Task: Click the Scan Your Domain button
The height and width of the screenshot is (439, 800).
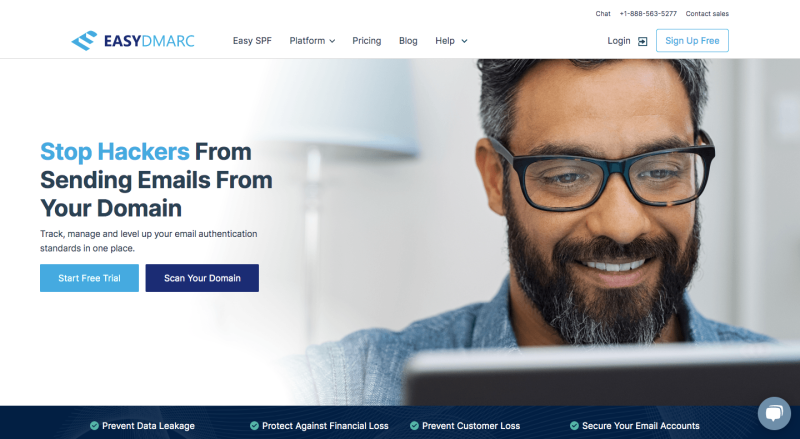Action: tap(202, 278)
